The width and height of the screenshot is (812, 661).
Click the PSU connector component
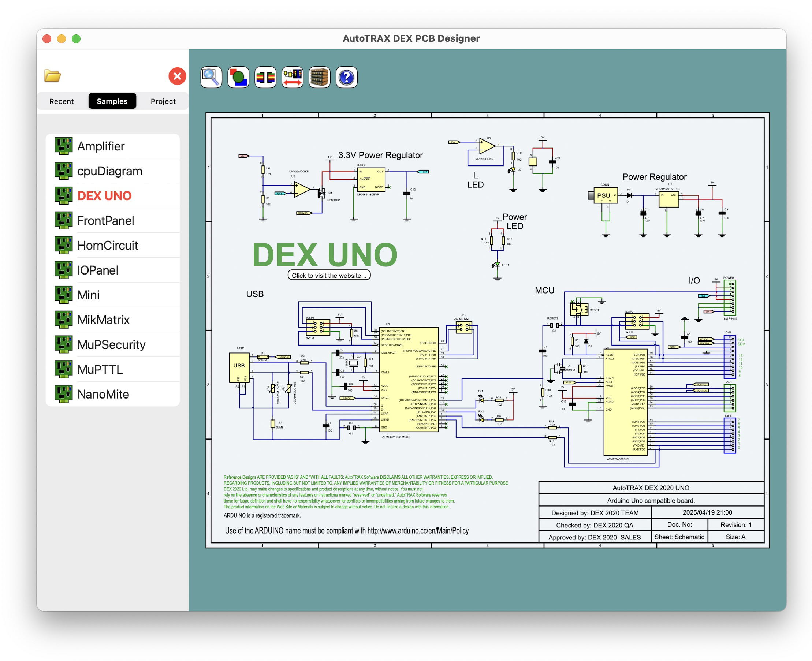pyautogui.click(x=606, y=195)
